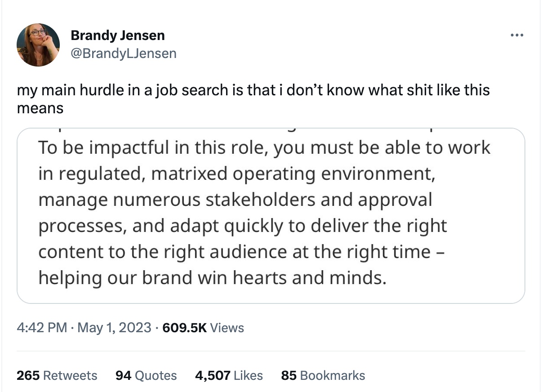Click the 4:42 PM timestamp

[42, 327]
